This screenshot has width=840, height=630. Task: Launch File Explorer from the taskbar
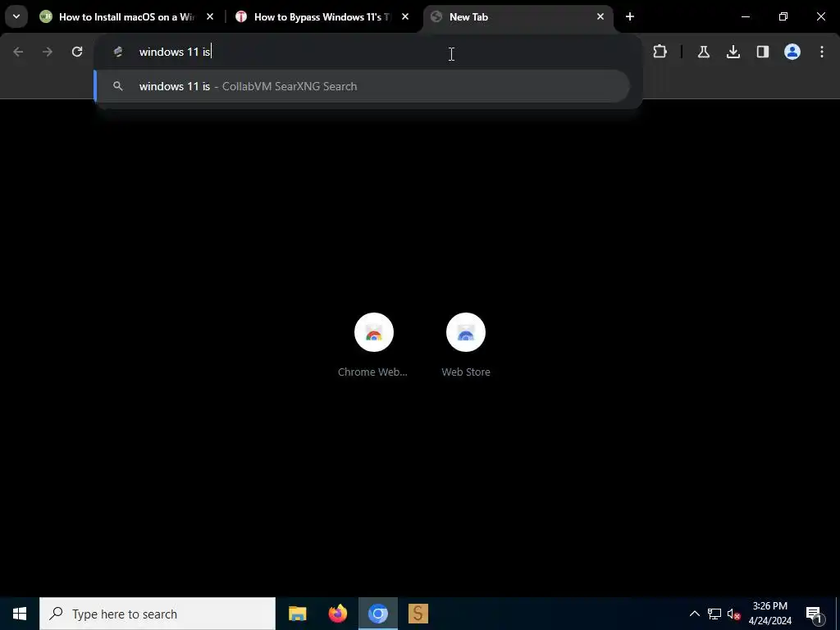click(297, 614)
